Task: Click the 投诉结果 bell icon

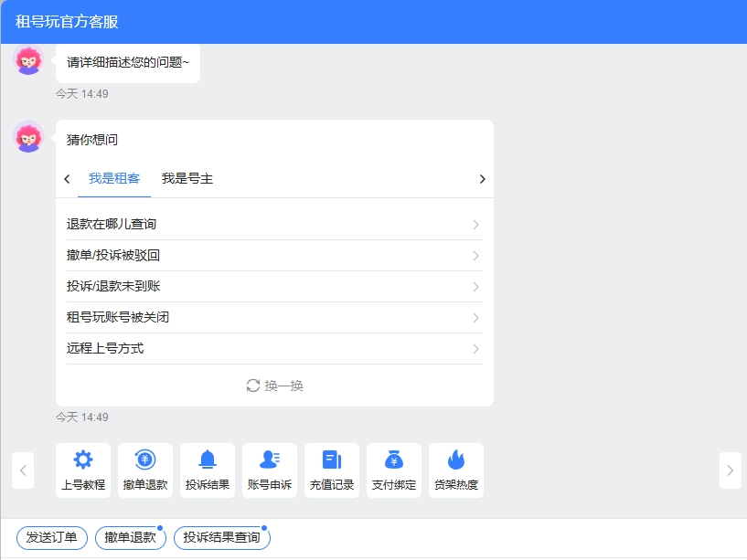Action: [208, 460]
